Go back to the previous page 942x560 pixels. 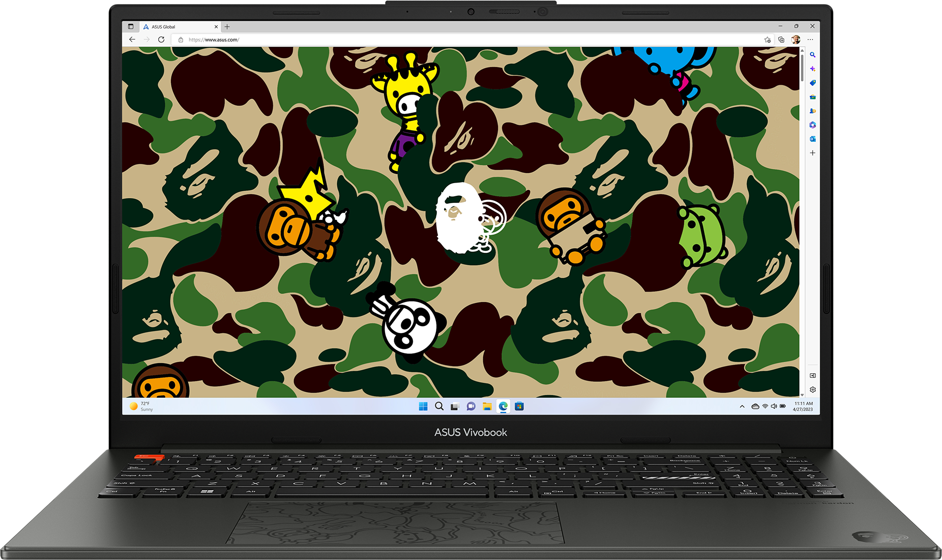coord(132,40)
